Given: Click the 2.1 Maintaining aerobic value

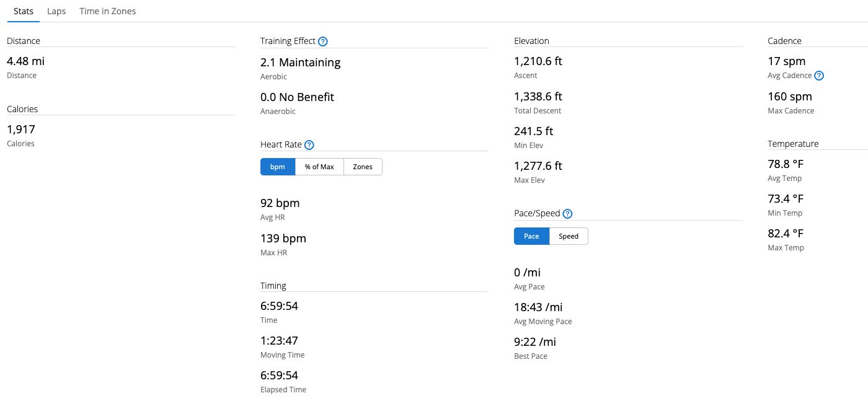Looking at the screenshot, I should (x=301, y=63).
